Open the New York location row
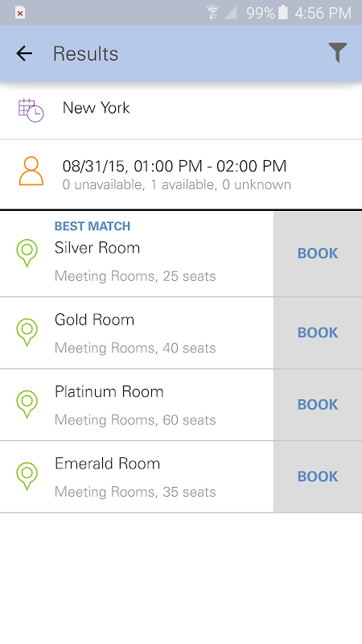The image size is (362, 644). coord(181,110)
